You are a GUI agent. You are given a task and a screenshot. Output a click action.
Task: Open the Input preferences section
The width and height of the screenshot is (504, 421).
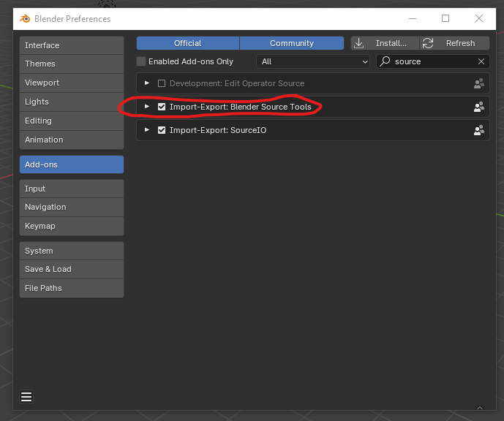(72, 189)
